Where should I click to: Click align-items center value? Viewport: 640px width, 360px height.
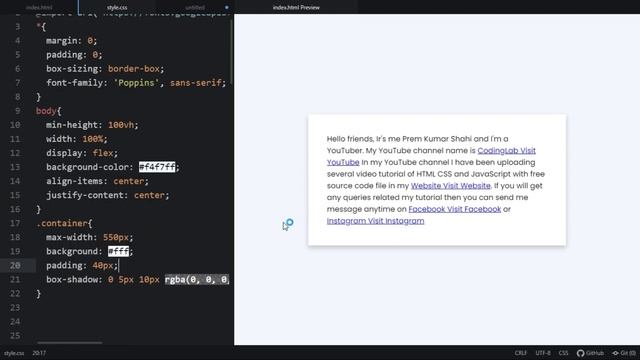coord(129,181)
